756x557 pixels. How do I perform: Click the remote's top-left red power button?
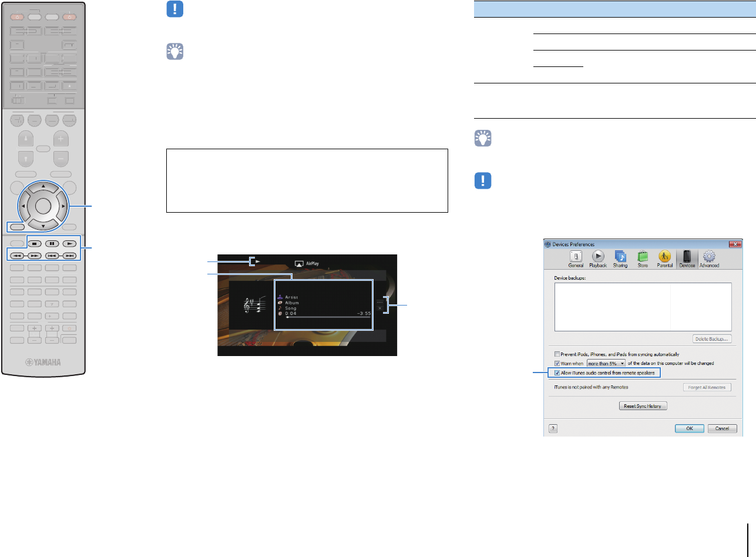(18, 17)
